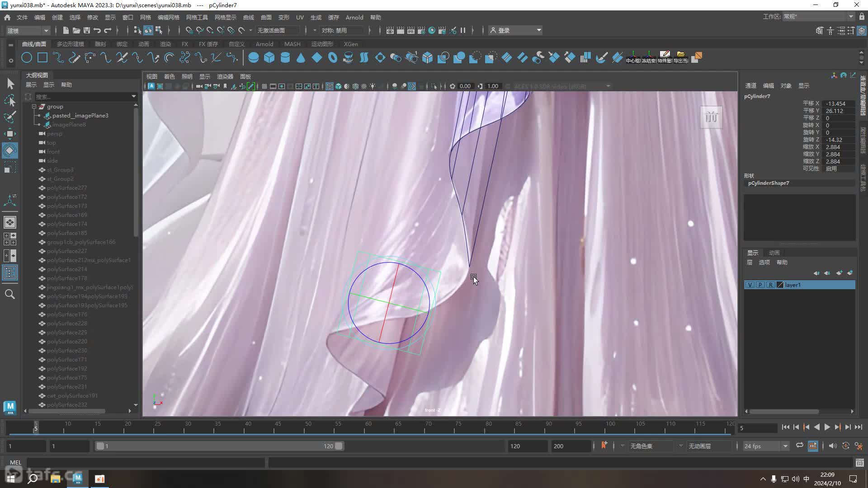The height and width of the screenshot is (488, 868).
Task: Activate the Rotate tool in toolbox
Action: coord(10,150)
